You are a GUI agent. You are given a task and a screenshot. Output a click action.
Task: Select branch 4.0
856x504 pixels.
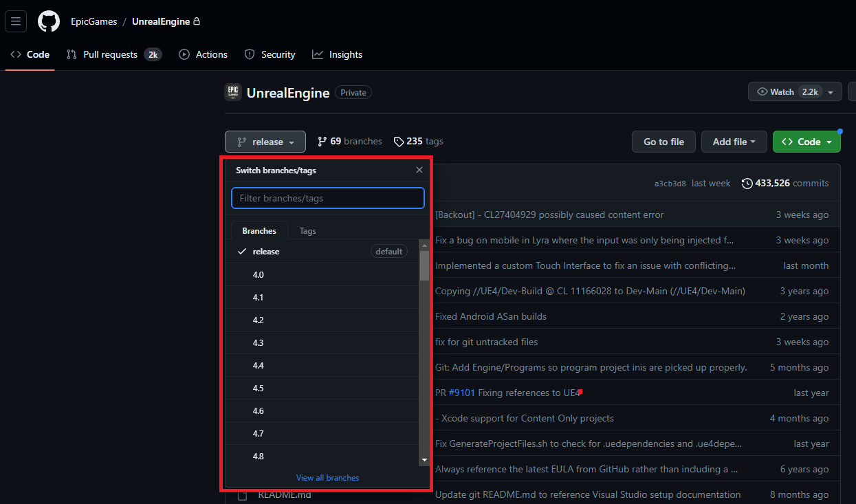322,274
